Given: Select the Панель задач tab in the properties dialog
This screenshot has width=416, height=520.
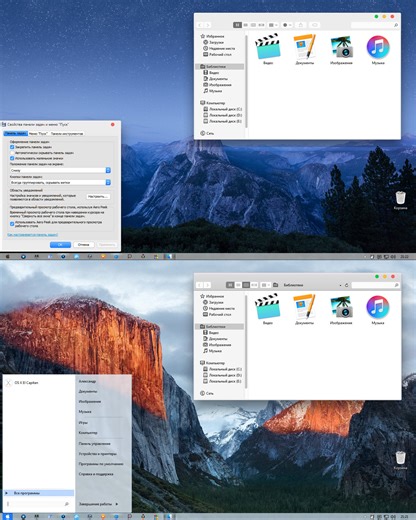Looking at the screenshot, I should (16, 133).
